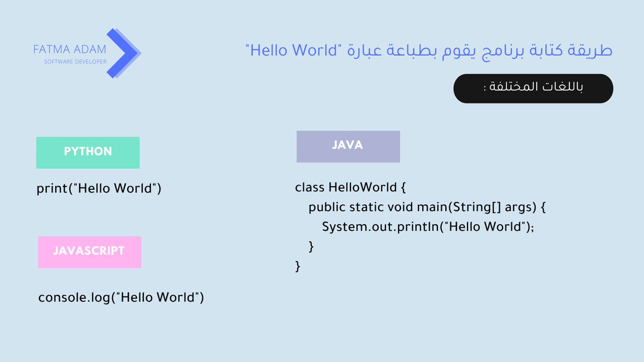The width and height of the screenshot is (644, 362).
Task: Click the class HelloWorld { line
Action: (352, 188)
